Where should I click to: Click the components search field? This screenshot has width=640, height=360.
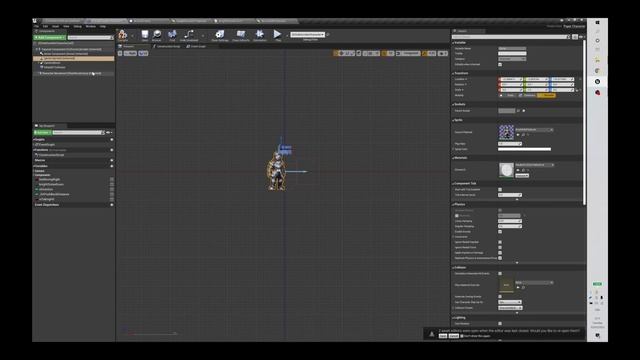90,38
